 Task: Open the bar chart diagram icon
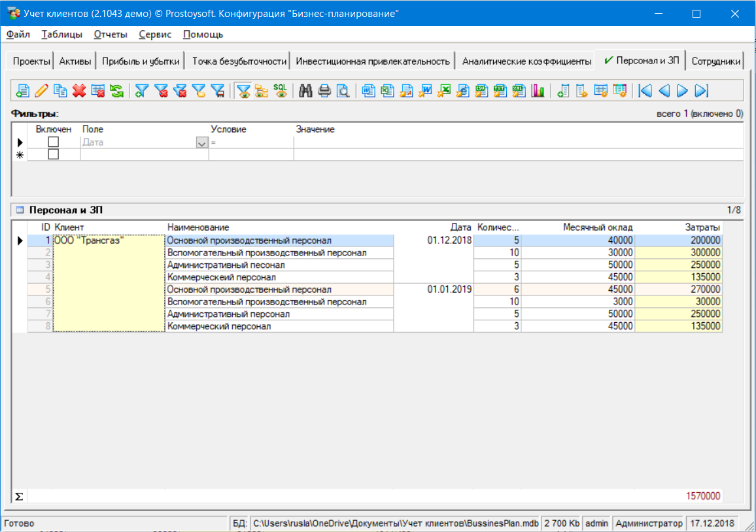[538, 91]
